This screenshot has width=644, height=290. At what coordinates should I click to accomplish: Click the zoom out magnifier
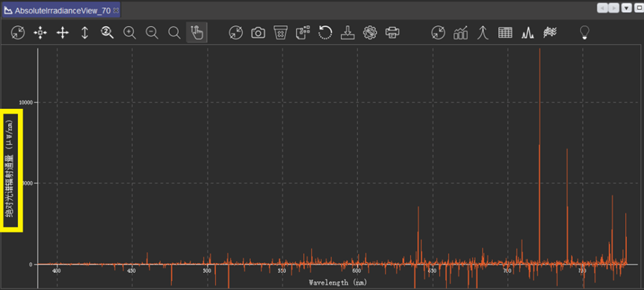(x=152, y=33)
